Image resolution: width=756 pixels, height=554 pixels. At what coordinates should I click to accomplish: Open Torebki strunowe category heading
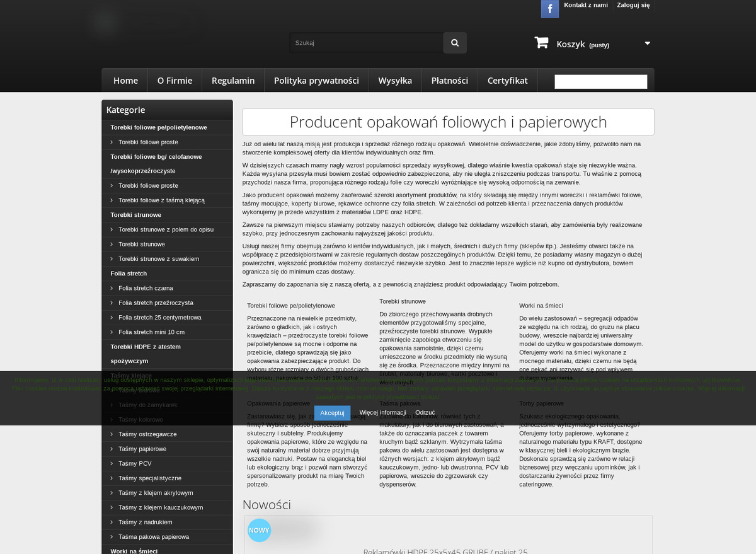(x=135, y=215)
